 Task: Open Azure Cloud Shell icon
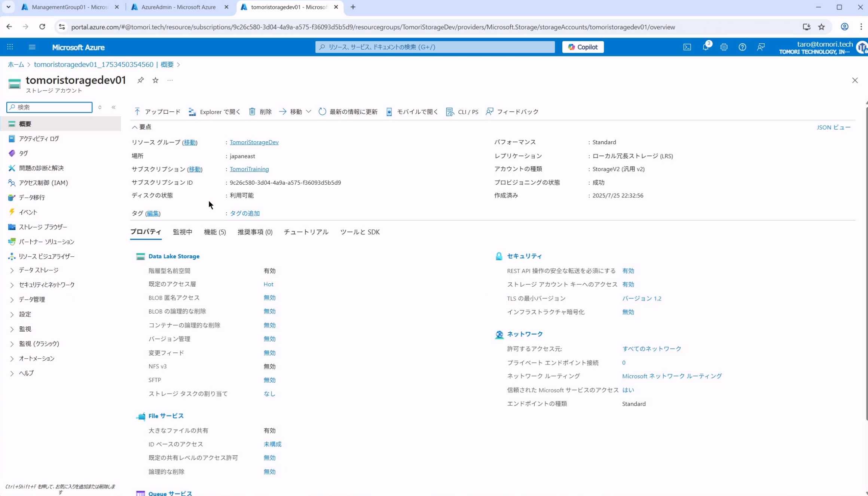[x=687, y=47]
